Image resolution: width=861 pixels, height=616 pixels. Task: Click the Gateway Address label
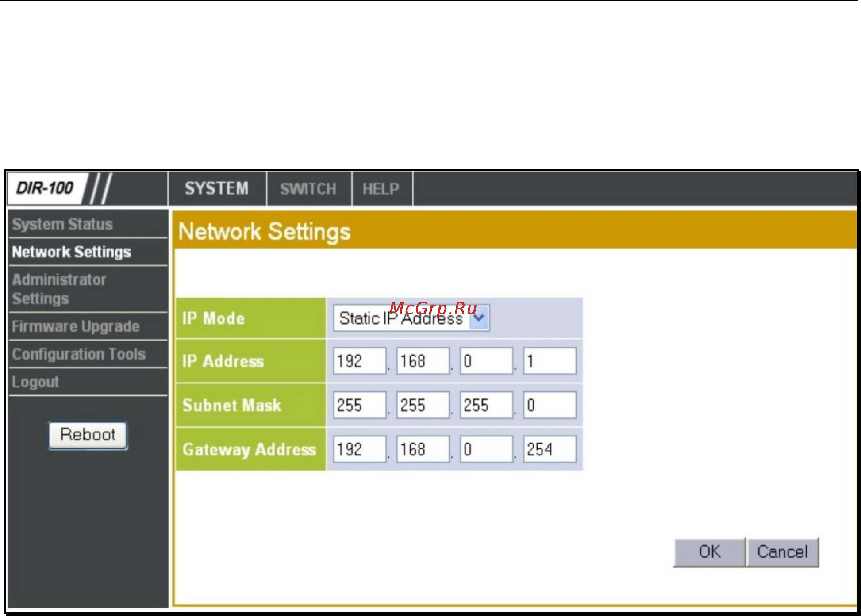pos(250,450)
